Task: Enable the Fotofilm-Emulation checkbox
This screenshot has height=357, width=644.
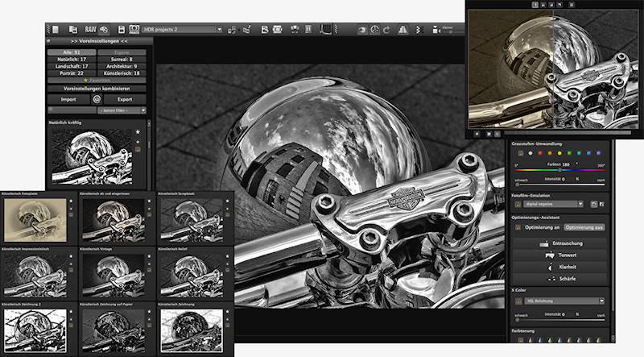Action: click(518, 205)
